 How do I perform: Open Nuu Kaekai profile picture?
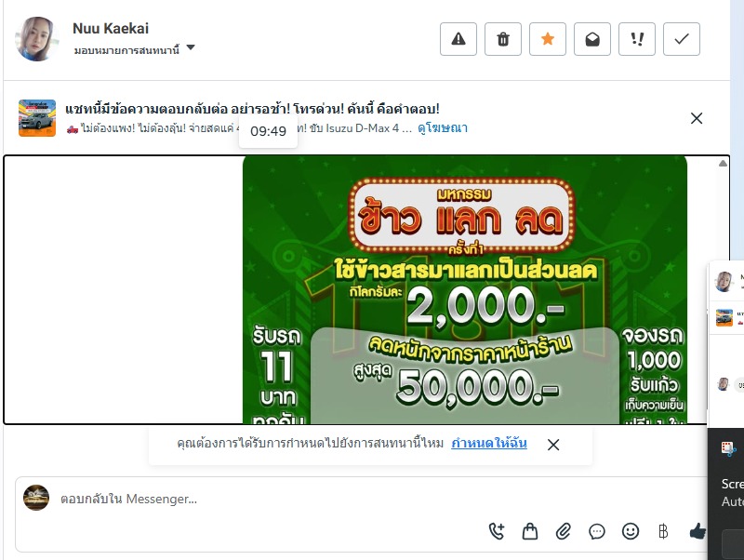click(x=37, y=39)
